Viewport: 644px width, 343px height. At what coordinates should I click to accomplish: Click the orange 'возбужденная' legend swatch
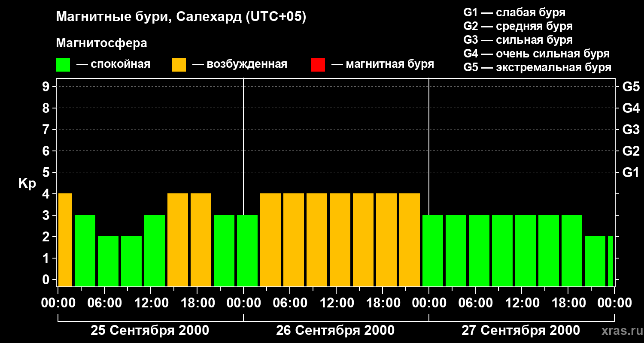(179, 65)
